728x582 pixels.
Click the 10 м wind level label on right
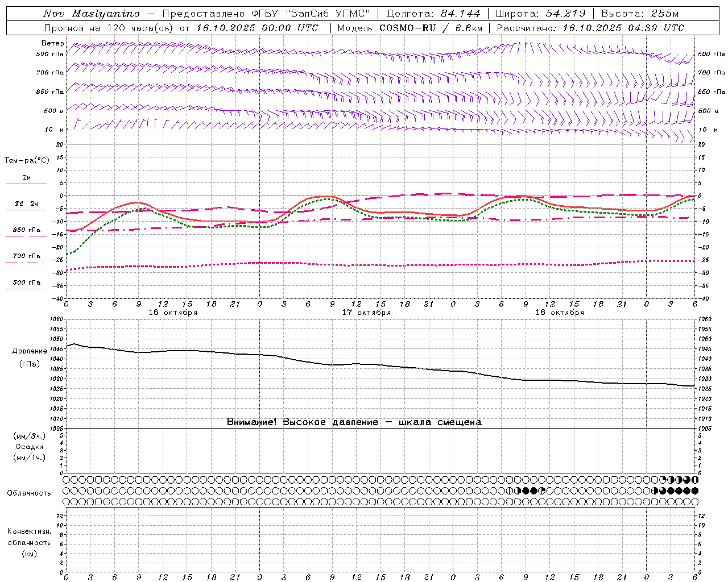(707, 130)
